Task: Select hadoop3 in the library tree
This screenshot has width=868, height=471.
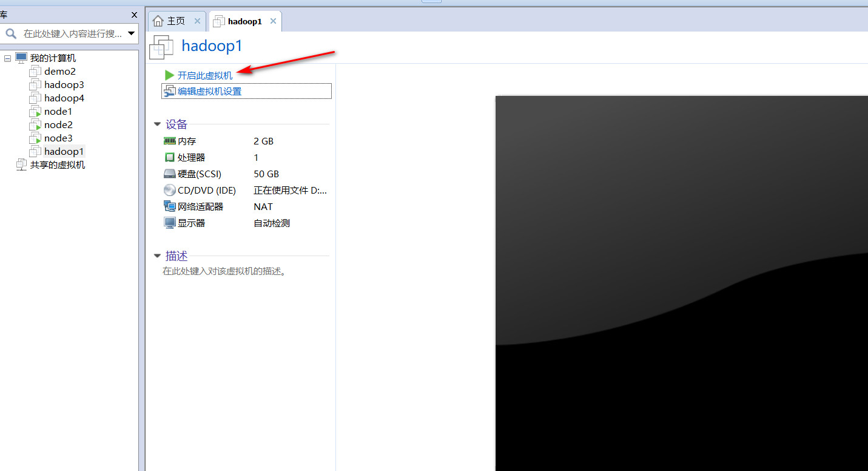Action: click(64, 84)
